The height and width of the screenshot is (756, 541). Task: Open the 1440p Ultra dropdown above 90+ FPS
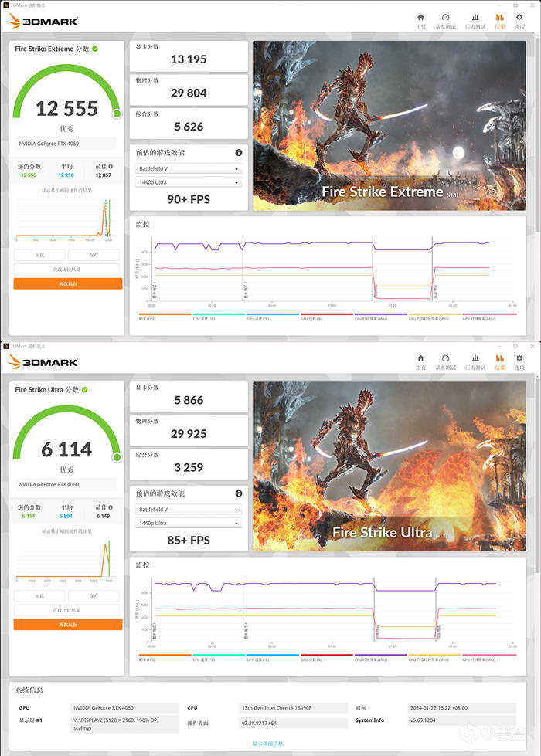[189, 182]
